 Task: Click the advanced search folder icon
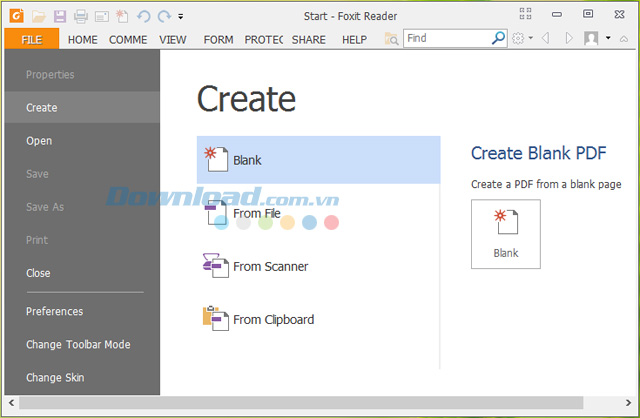pos(391,39)
